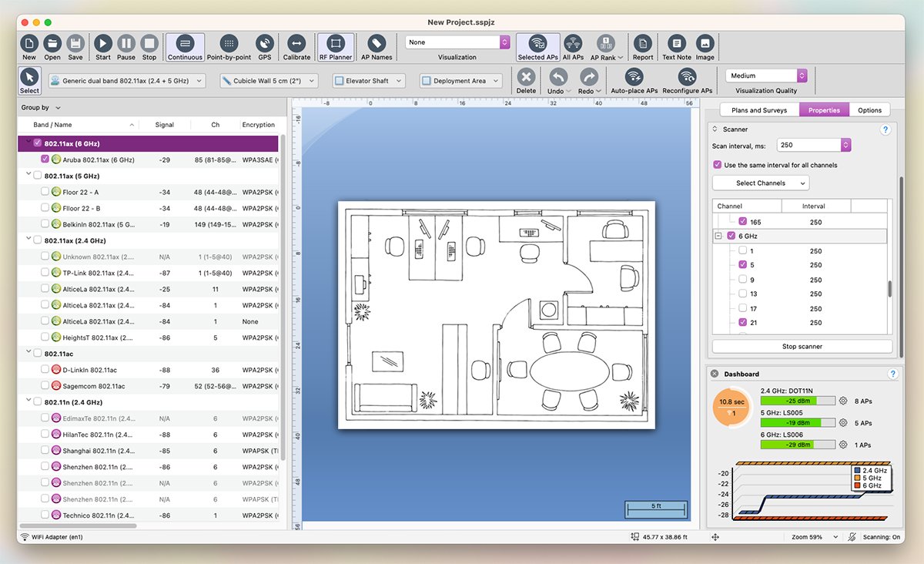This screenshot has height=564, width=924.
Task: Check the Floor 22 - A access point
Action: pyautogui.click(x=45, y=192)
